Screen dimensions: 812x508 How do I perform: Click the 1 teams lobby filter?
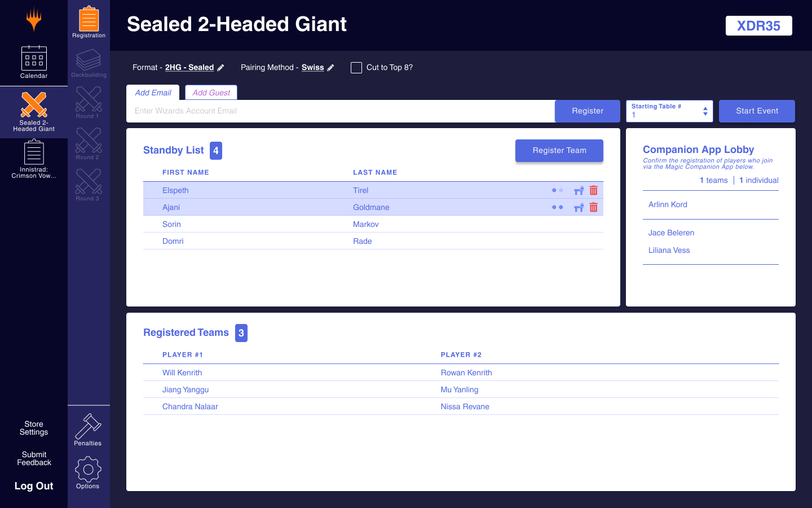714,180
